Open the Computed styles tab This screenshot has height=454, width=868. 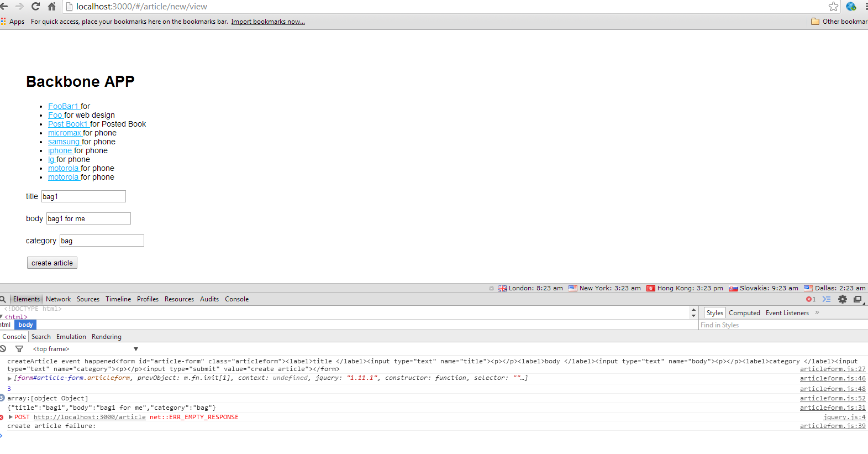click(x=744, y=313)
